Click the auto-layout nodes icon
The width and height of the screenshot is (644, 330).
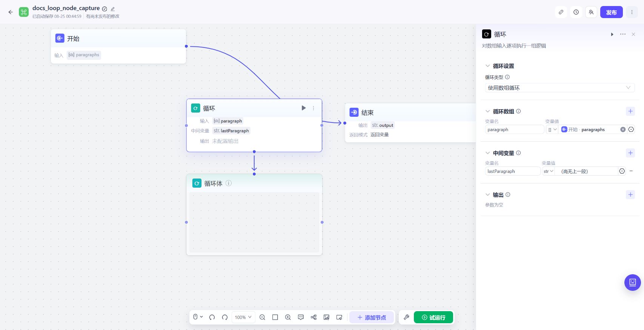click(x=314, y=317)
